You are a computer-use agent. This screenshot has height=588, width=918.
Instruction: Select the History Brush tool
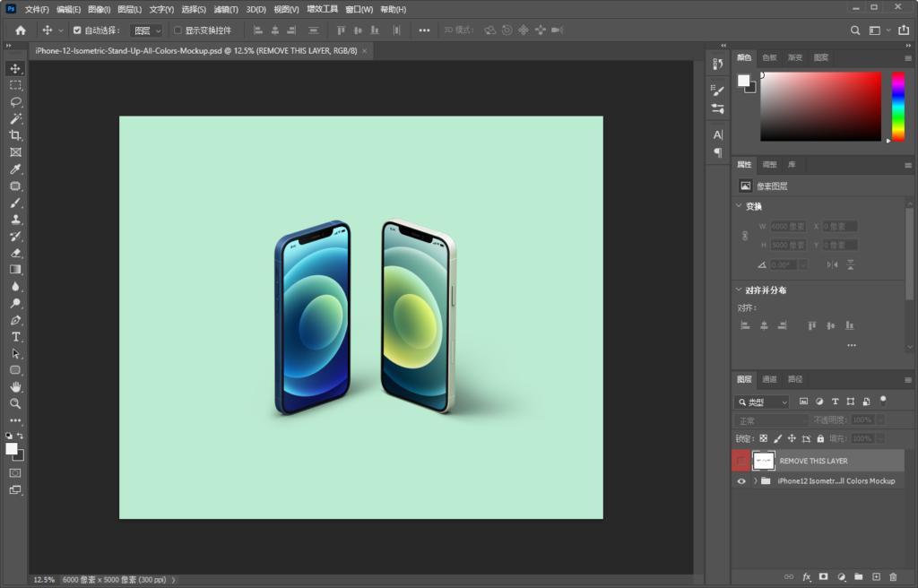(15, 236)
